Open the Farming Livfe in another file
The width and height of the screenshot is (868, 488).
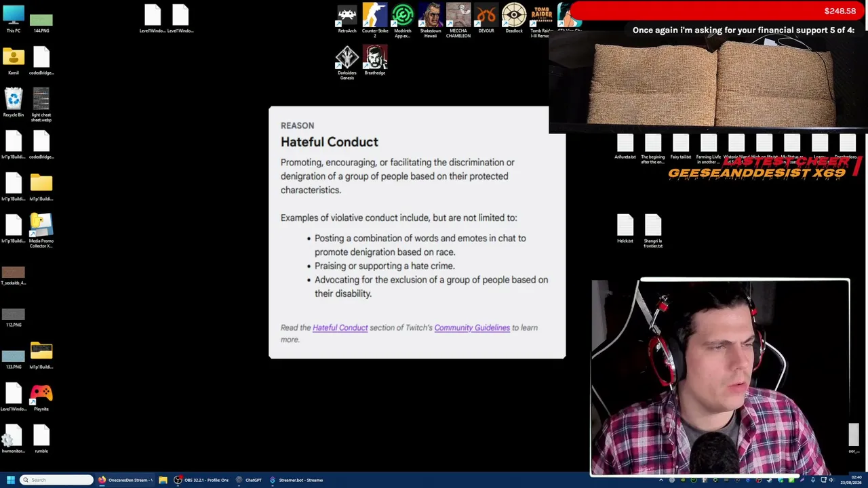point(709,150)
